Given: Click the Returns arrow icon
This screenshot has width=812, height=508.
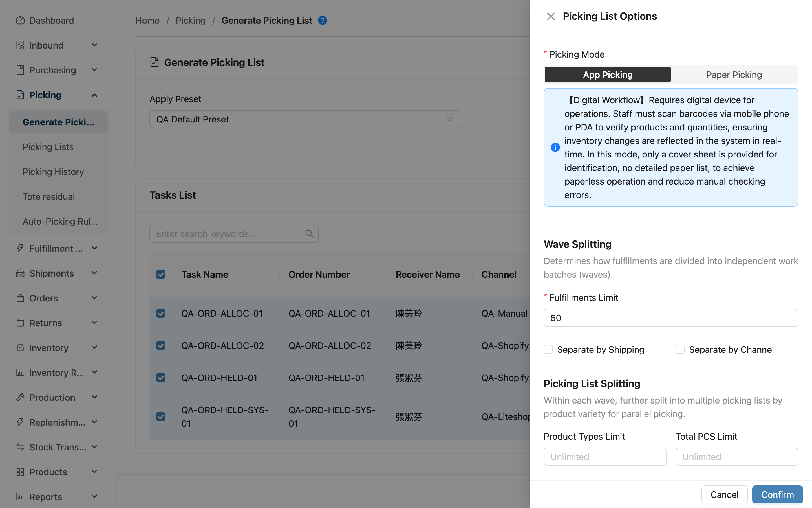Looking at the screenshot, I should [x=20, y=323].
